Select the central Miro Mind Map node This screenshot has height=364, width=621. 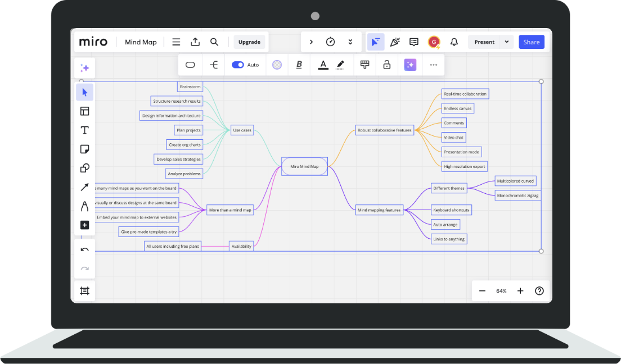(304, 167)
